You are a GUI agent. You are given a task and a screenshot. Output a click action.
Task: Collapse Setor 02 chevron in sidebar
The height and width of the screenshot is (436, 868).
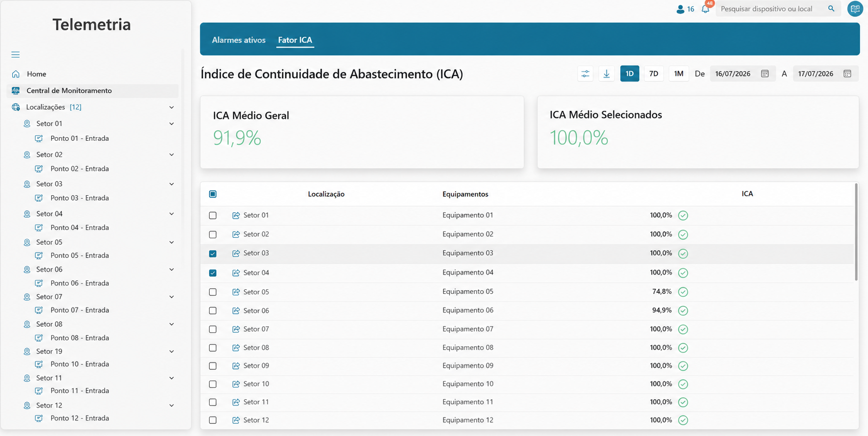point(171,154)
